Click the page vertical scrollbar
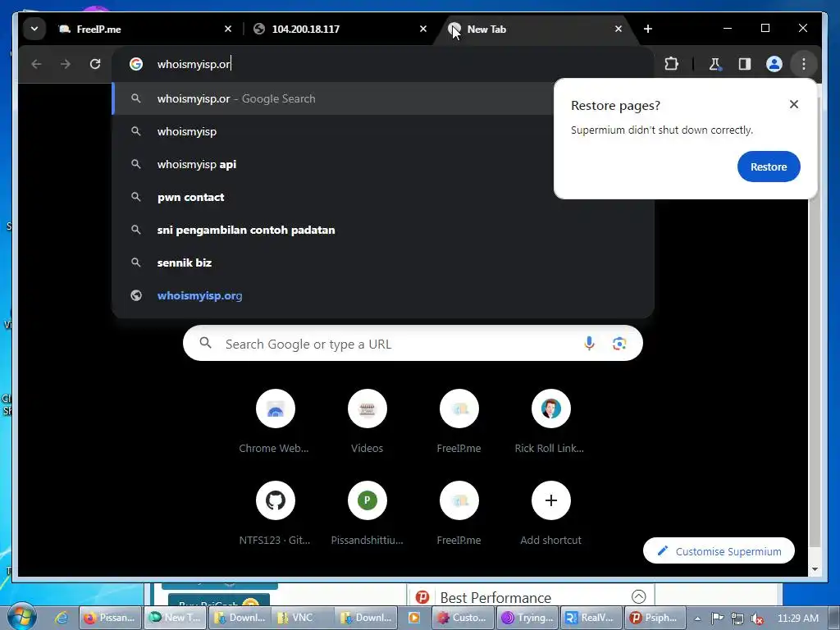This screenshot has height=630, width=840. coord(815,322)
